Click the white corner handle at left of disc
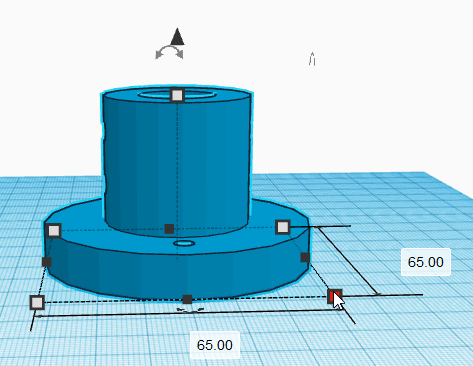This screenshot has width=473, height=366. pyautogui.click(x=54, y=230)
